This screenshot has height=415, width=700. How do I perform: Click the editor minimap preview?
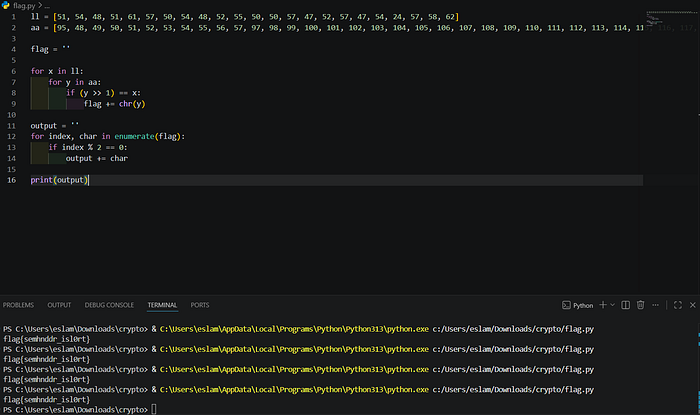point(670,20)
